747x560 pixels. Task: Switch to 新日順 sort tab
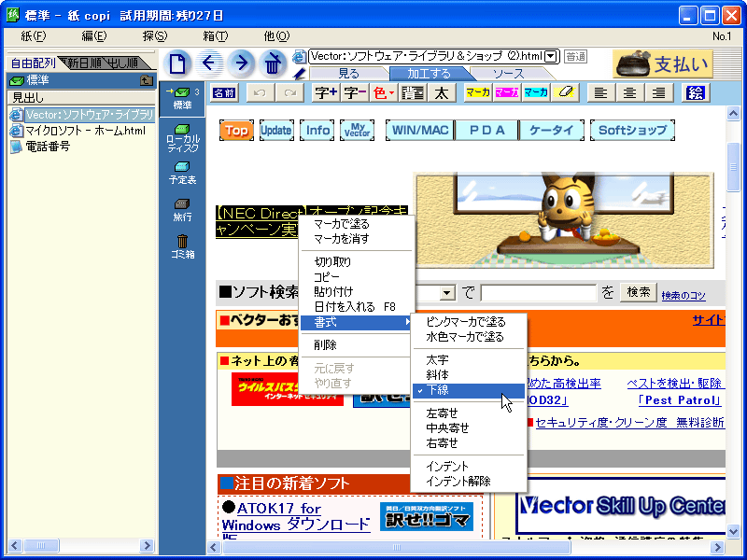pyautogui.click(x=83, y=63)
